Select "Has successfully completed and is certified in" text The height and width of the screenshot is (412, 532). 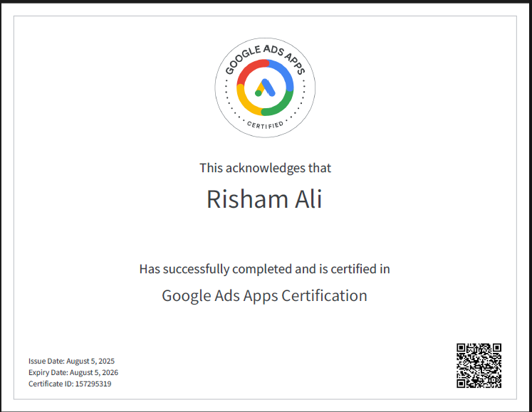pyautogui.click(x=264, y=270)
